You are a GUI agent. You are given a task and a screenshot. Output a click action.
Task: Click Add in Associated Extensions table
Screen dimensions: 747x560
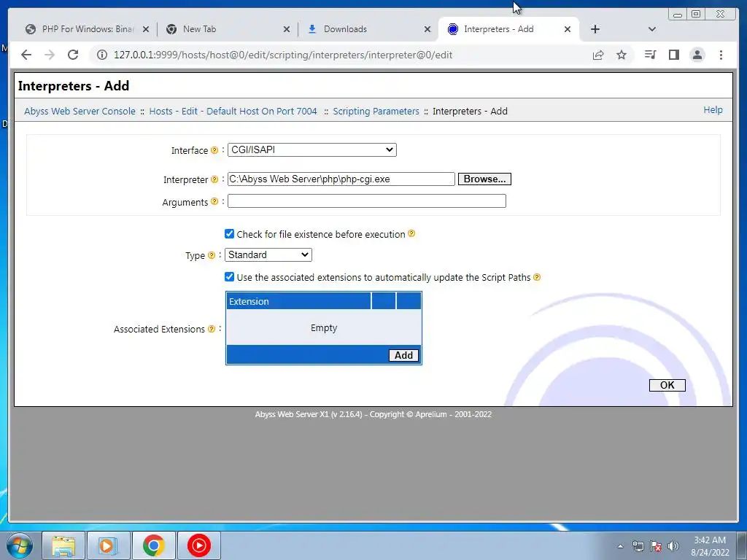point(403,355)
